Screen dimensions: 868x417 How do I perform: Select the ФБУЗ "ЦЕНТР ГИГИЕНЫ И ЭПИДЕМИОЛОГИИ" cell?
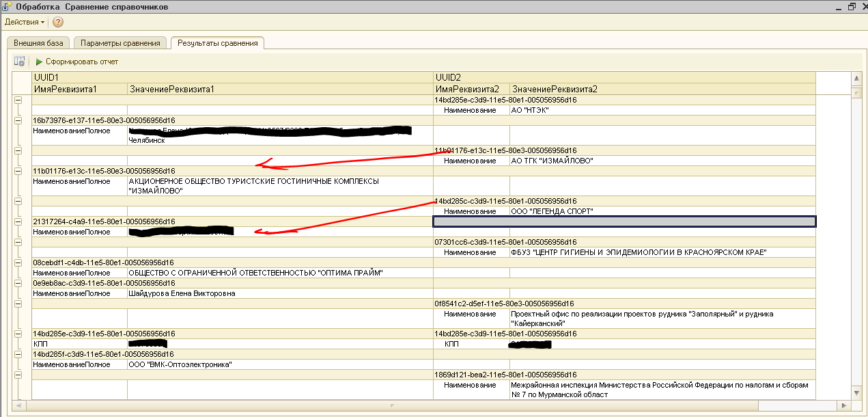coord(662,252)
